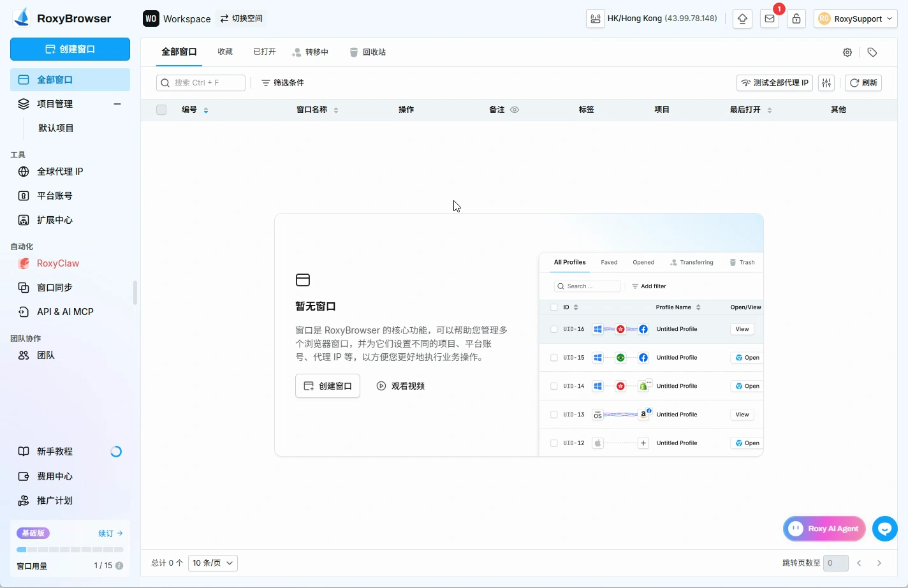Switch to the 收藏 tab
This screenshot has width=908, height=588.
[225, 52]
